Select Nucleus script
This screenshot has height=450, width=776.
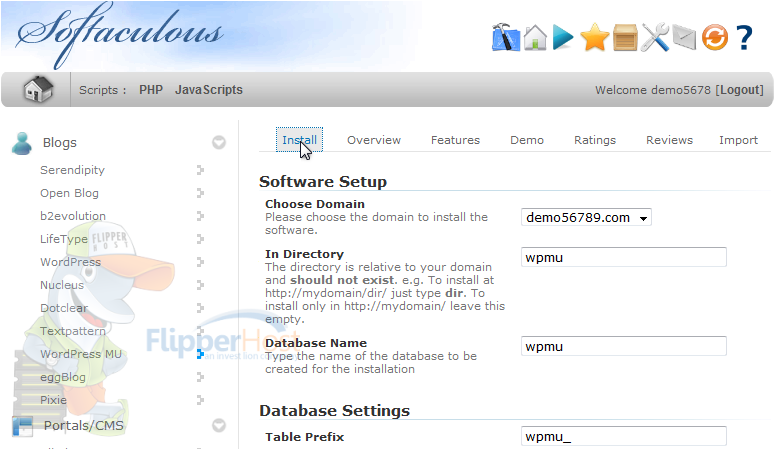tap(62, 285)
